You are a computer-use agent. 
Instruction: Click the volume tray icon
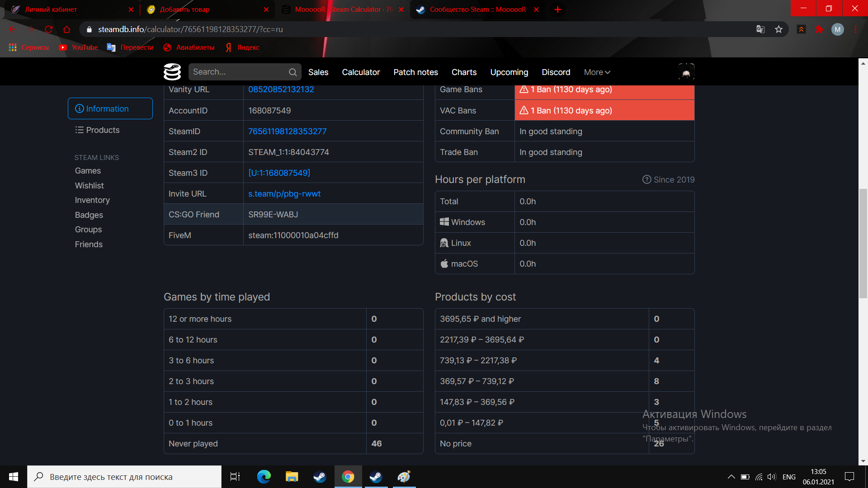click(772, 477)
